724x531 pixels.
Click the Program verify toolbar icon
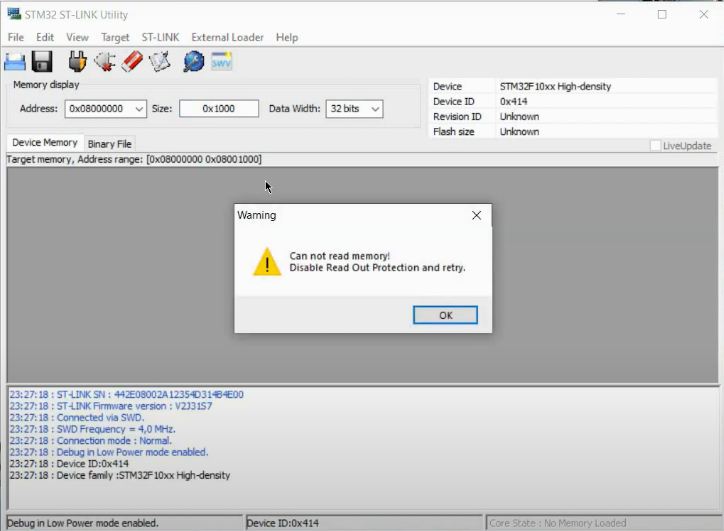(159, 62)
